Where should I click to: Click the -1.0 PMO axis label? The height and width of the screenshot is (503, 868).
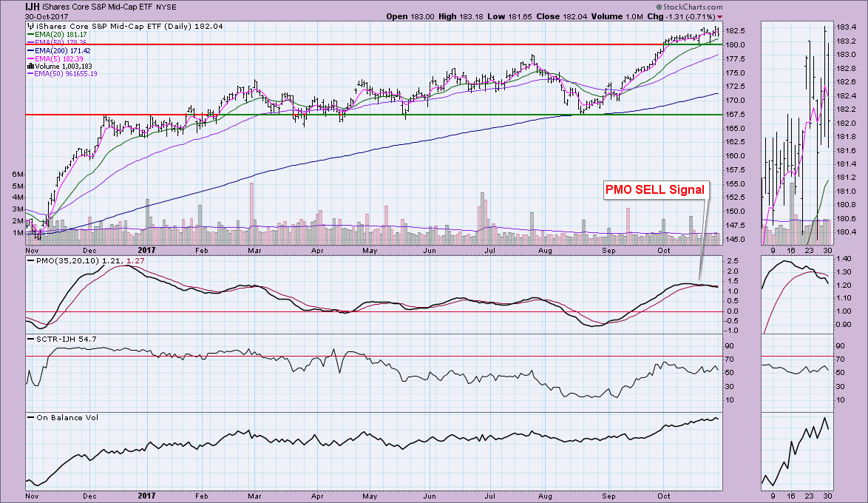click(731, 331)
